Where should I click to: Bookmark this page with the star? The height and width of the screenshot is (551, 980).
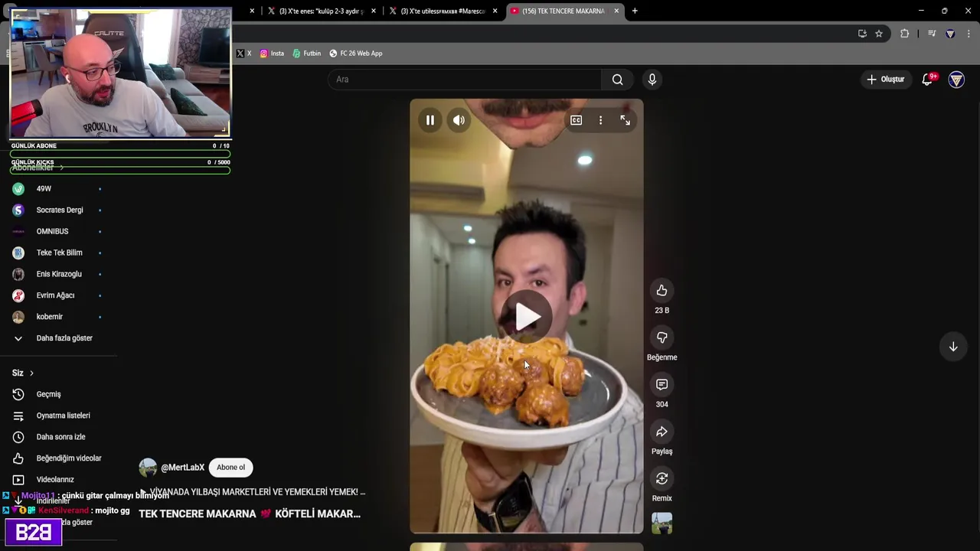point(879,34)
